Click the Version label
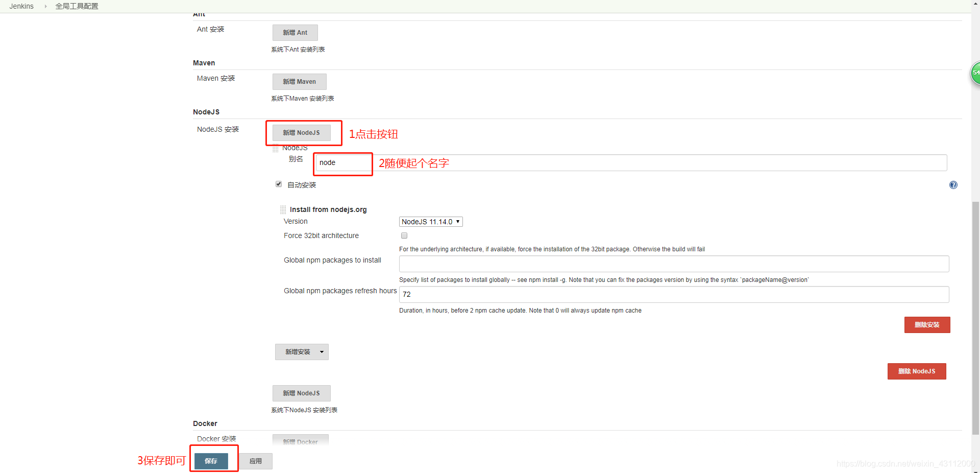The width and height of the screenshot is (980, 473). (296, 221)
